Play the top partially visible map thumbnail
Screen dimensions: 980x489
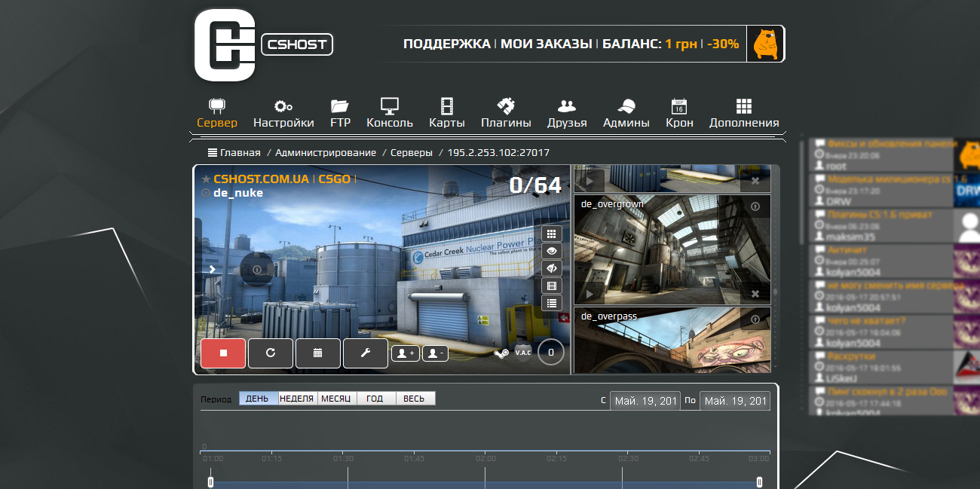(x=590, y=181)
